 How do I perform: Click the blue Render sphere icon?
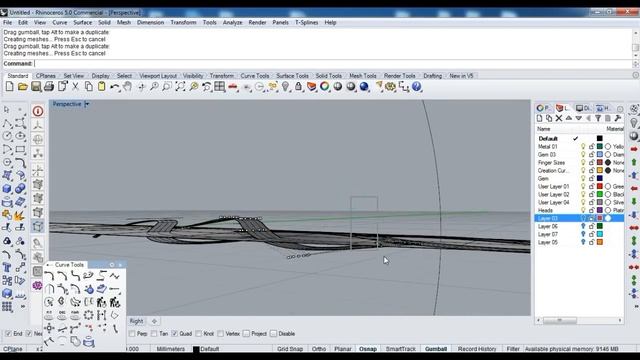(x=364, y=87)
